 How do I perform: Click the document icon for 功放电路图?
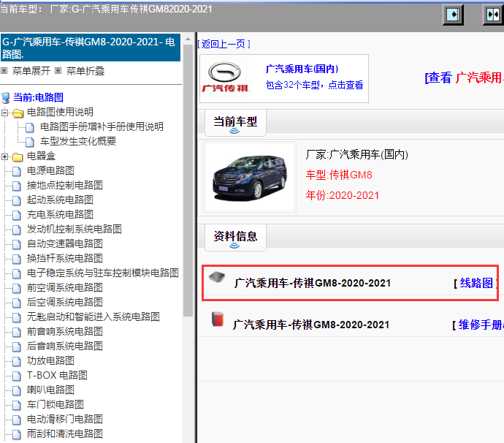(16, 361)
